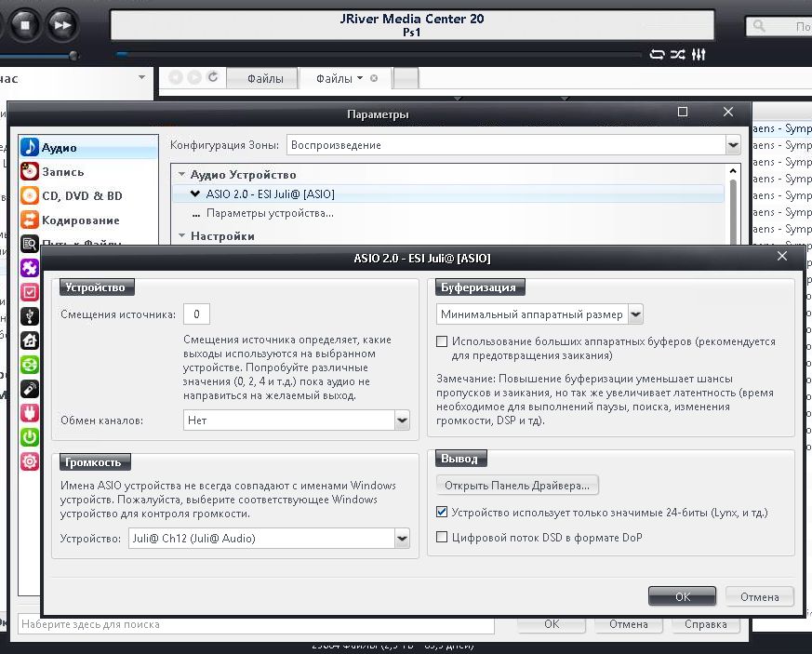Screen dimensions: 812x654
Task: Switch to the first Файлы tab
Action: (264, 79)
